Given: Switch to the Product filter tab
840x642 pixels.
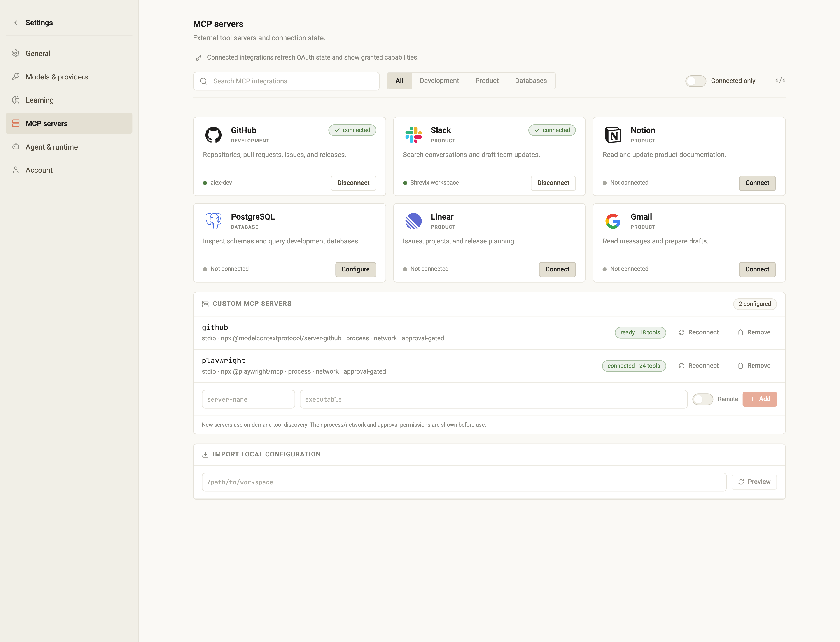Looking at the screenshot, I should coord(487,81).
